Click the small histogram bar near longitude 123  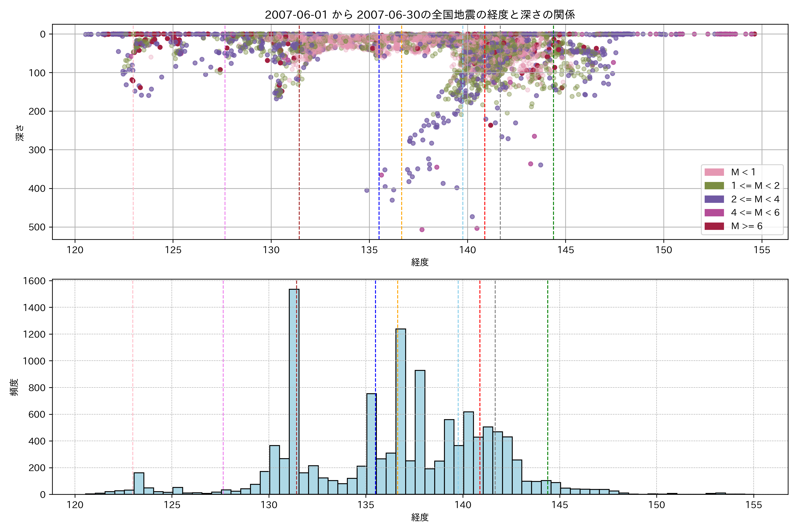tap(139, 483)
